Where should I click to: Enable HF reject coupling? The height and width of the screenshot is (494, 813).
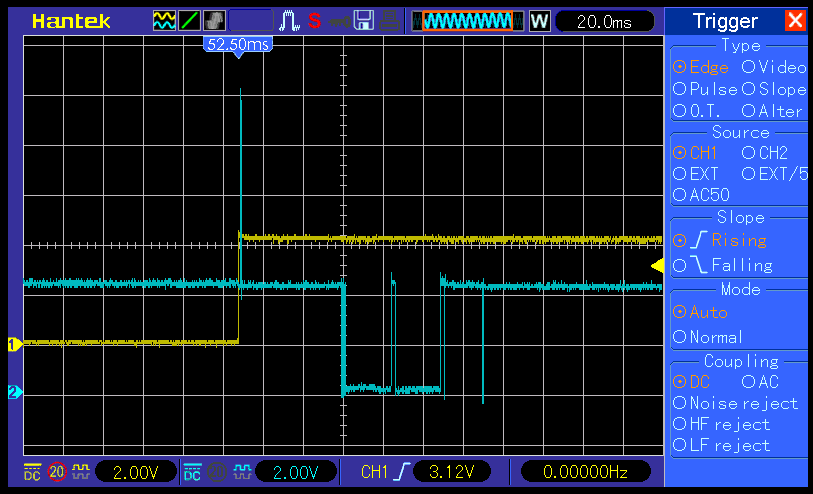tap(720, 423)
